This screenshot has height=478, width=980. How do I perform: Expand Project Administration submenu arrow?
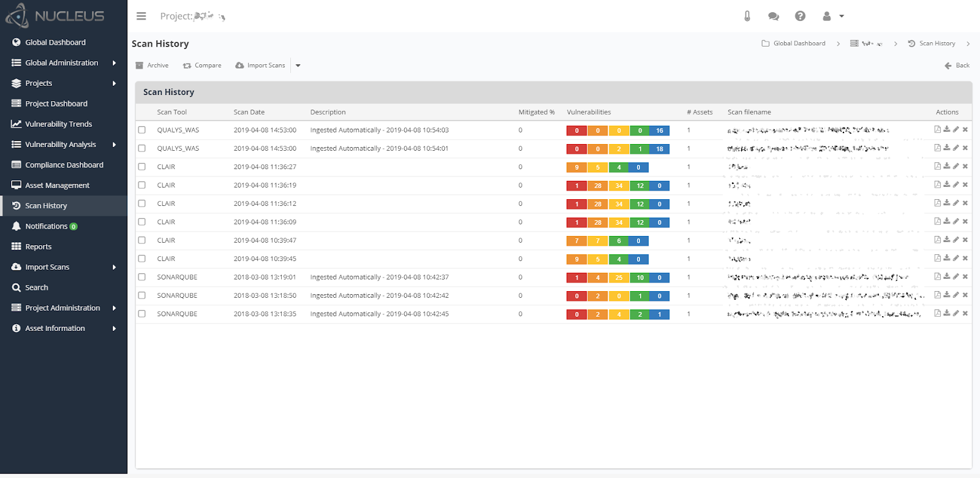[x=114, y=308]
